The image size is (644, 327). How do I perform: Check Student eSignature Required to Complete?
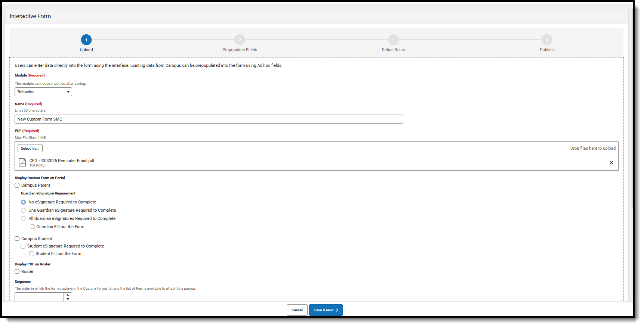pyautogui.click(x=23, y=246)
